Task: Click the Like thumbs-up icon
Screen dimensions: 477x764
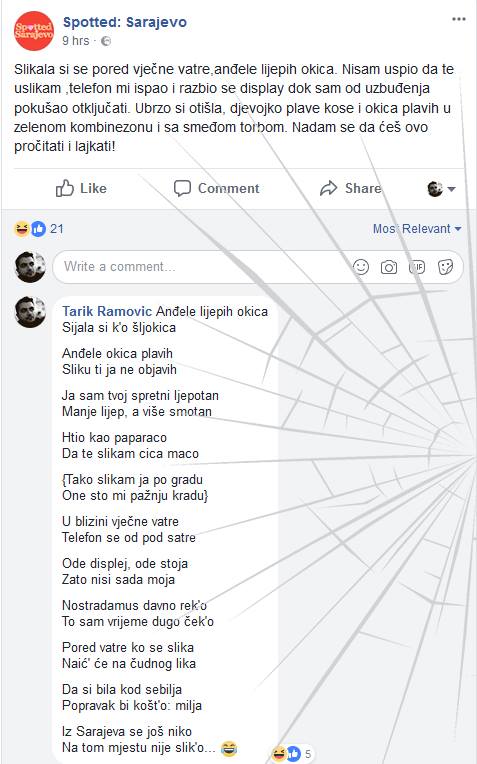Action: (x=64, y=188)
